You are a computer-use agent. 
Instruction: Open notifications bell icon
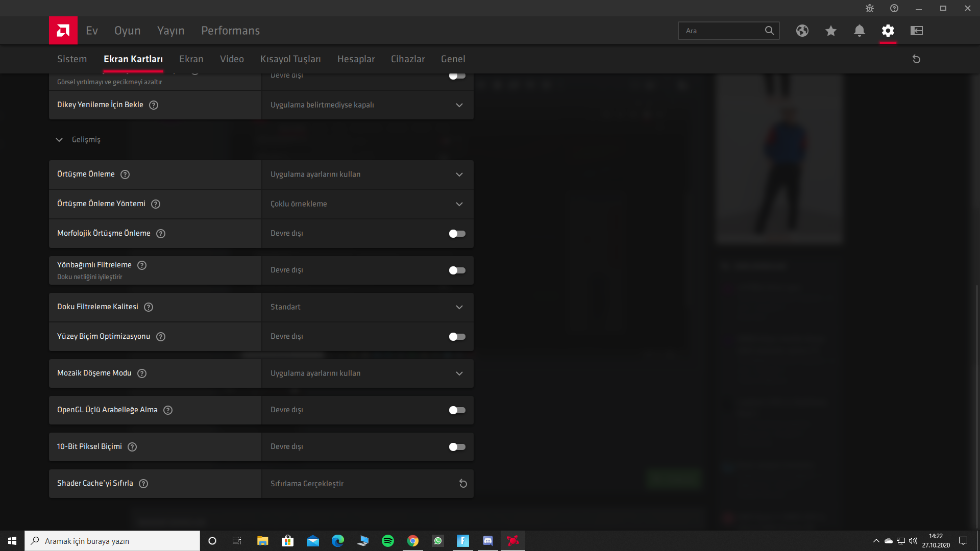point(859,31)
